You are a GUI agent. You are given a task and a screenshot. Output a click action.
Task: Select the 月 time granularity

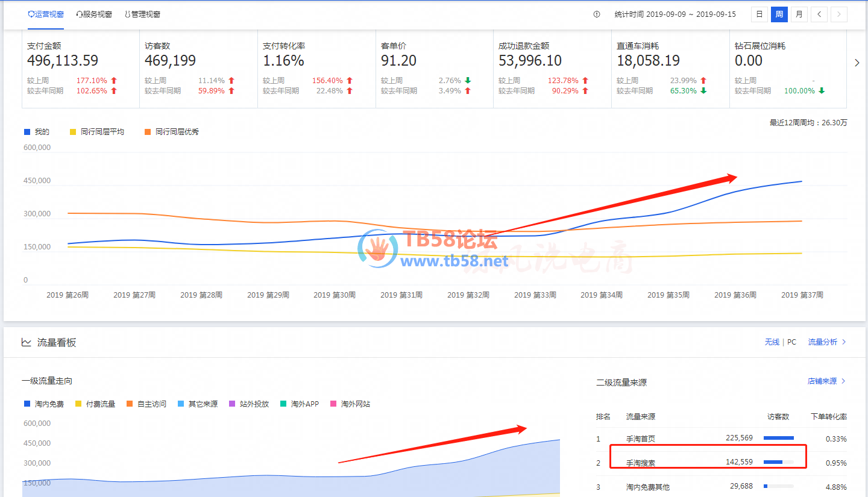tap(799, 14)
